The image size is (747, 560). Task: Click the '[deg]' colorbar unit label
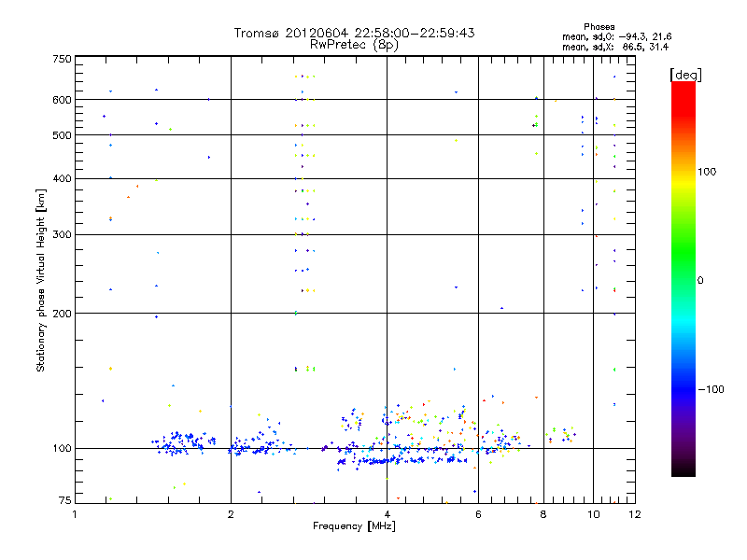point(685,75)
